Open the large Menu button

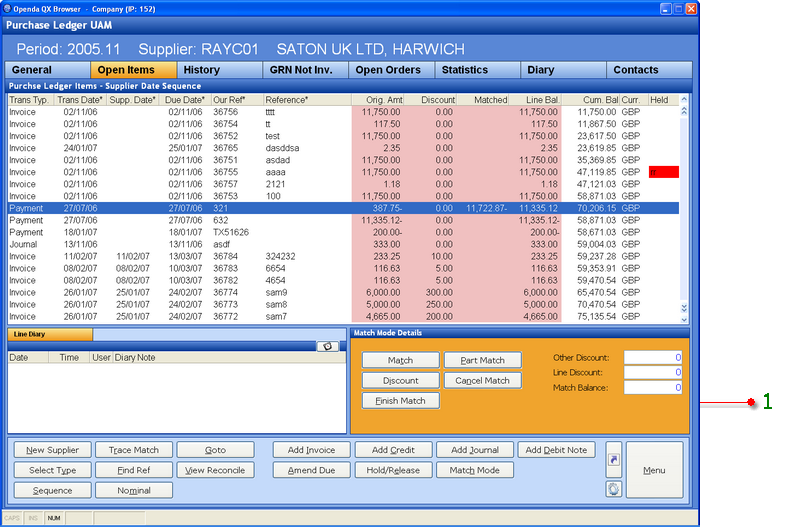pyautogui.click(x=654, y=470)
